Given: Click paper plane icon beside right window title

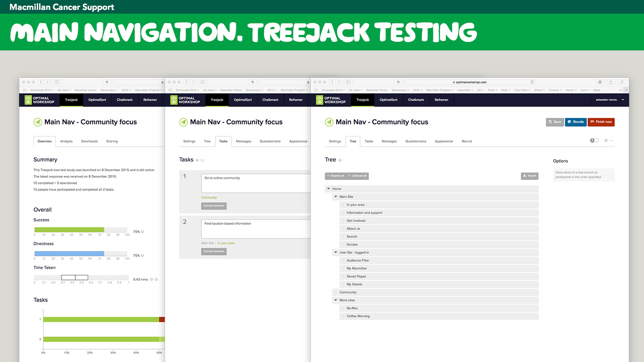Looking at the screenshot, I should tap(329, 122).
